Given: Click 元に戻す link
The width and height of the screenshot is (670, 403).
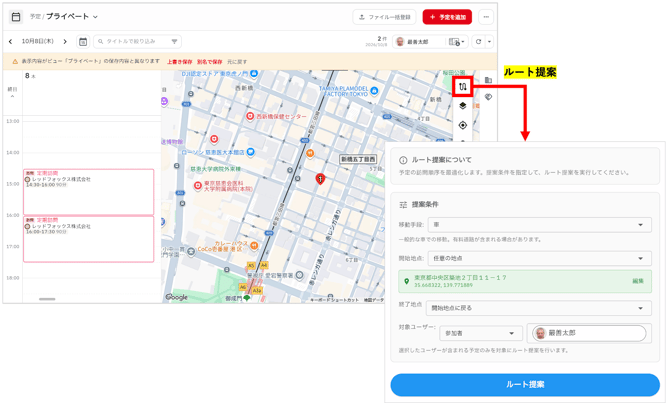Looking at the screenshot, I should click(237, 62).
